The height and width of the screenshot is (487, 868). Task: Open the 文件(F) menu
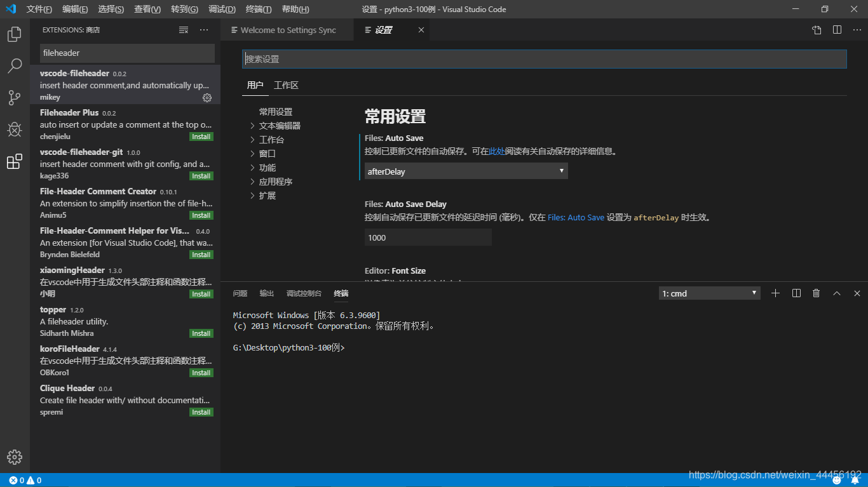tap(39, 9)
